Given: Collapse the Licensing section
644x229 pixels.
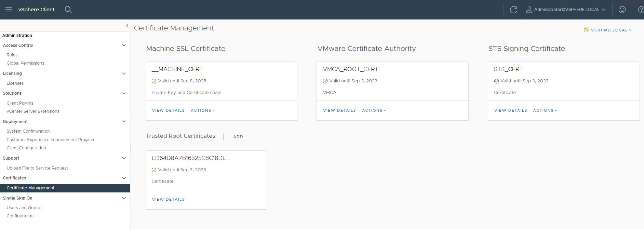Looking at the screenshot, I should (x=124, y=73).
